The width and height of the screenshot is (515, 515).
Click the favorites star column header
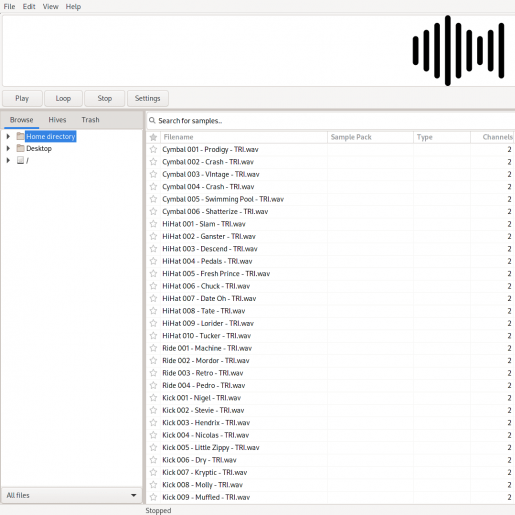tap(153, 137)
